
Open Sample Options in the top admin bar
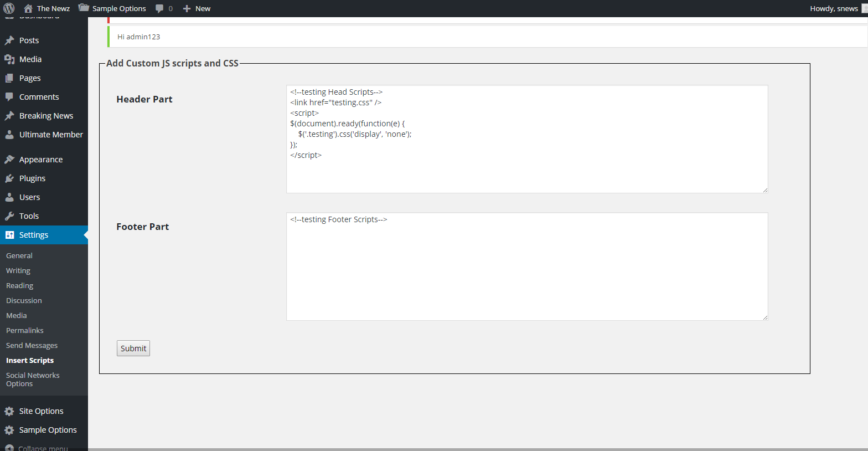tap(119, 8)
